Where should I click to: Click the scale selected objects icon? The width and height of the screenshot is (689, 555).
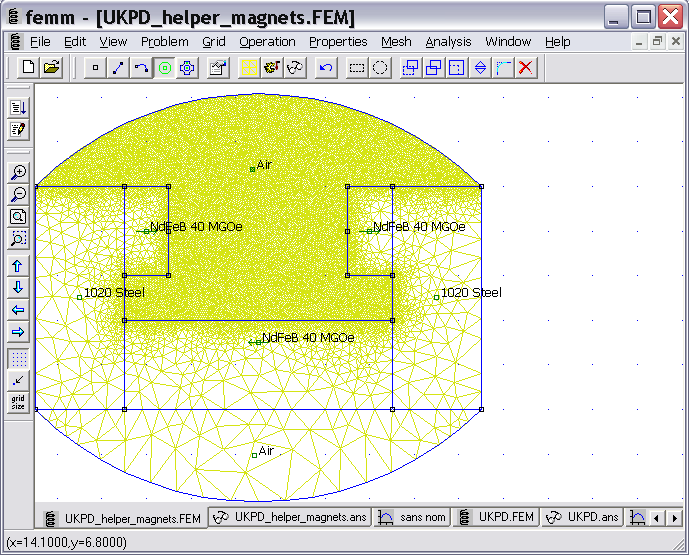click(457, 68)
